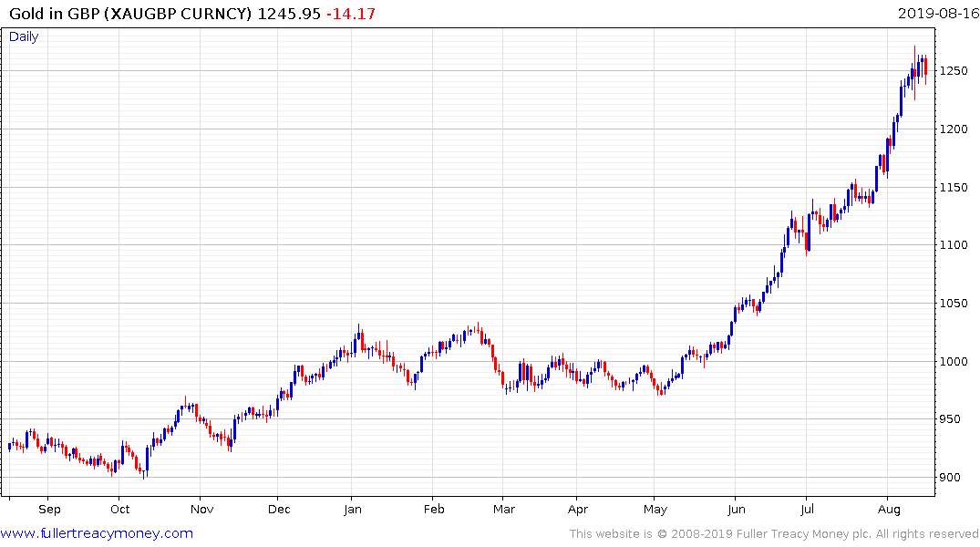Select the Aug label on time axis
This screenshot has height=547, width=980.
pos(889,509)
